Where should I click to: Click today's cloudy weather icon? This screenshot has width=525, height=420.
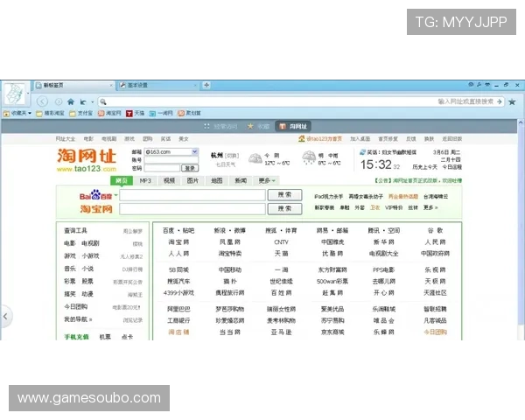pyautogui.click(x=255, y=158)
